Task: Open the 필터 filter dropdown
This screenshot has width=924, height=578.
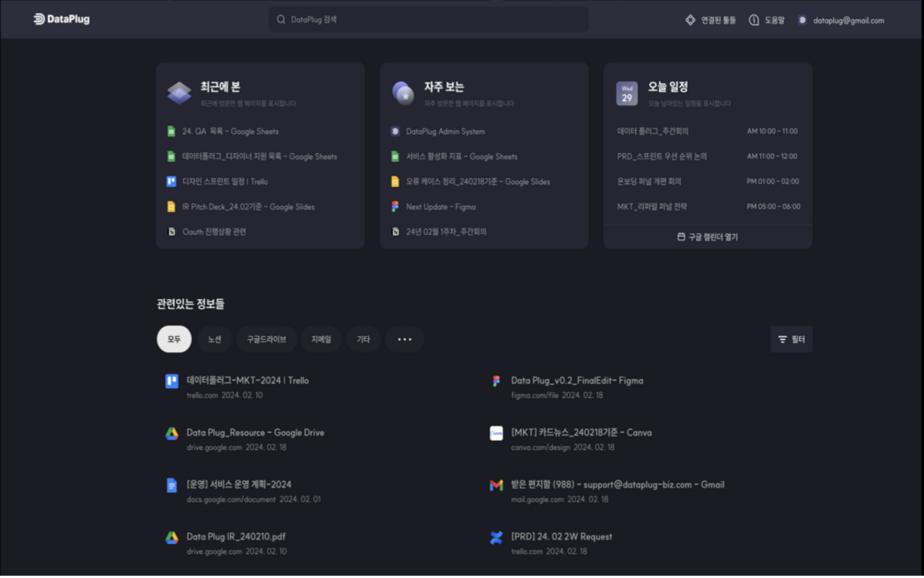Action: pos(791,338)
